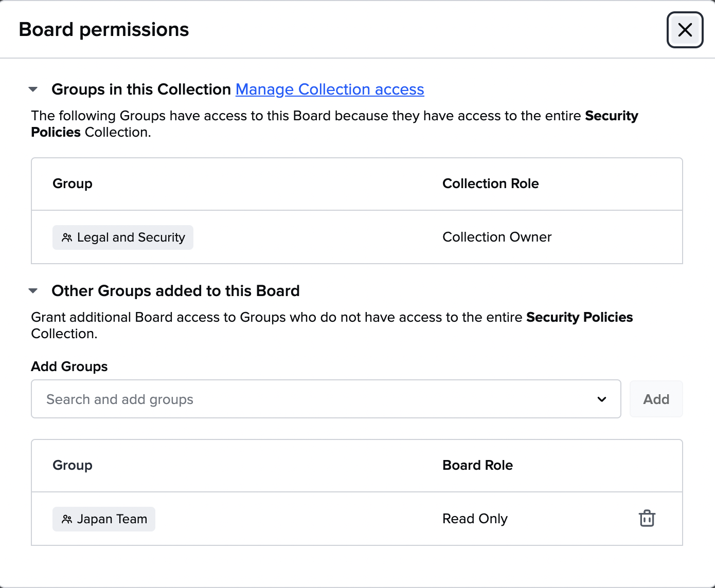Click the Board Role column header
715x588 pixels.
(477, 465)
